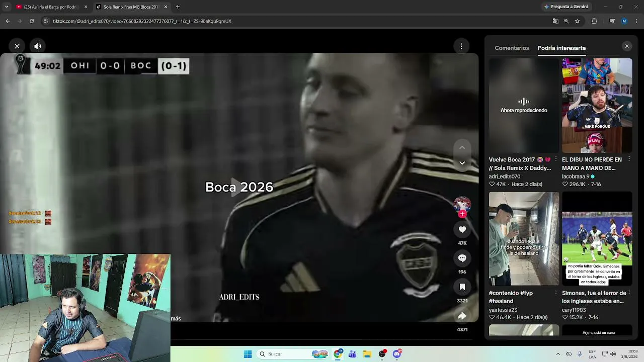The height and width of the screenshot is (362, 644).
Task: Open a new browser tab
Action: click(178, 7)
